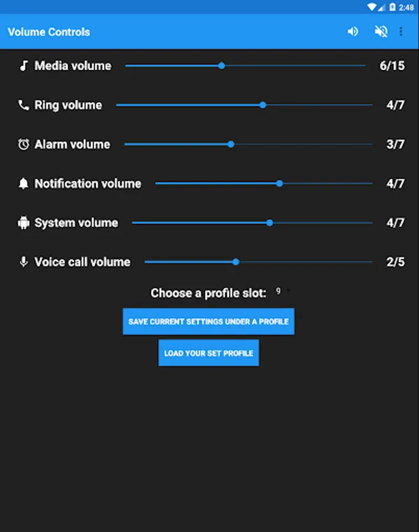
Task: Click the Notification volume bell icon
Action: tap(24, 184)
